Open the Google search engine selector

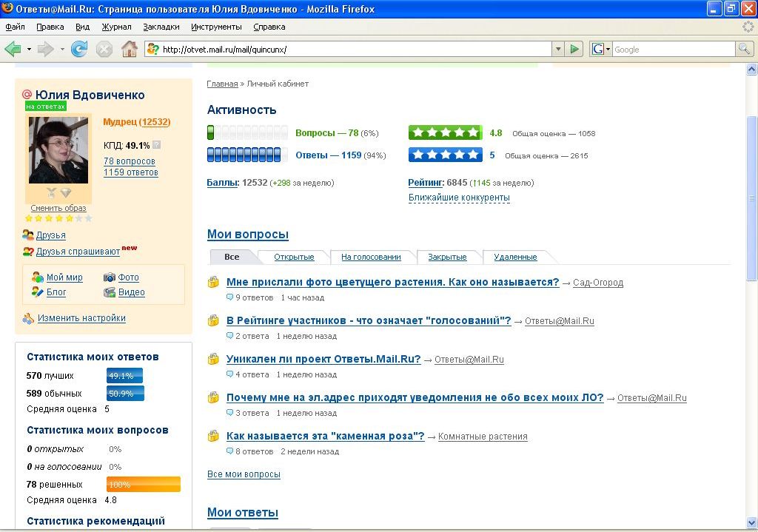(601, 49)
